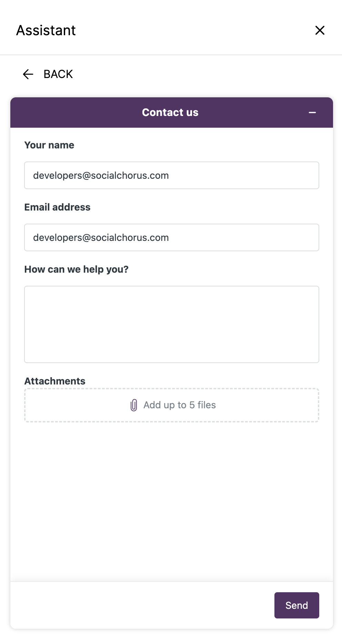Image resolution: width=342 pixels, height=644 pixels.
Task: Click the paperclip attachment icon
Action: pos(134,405)
